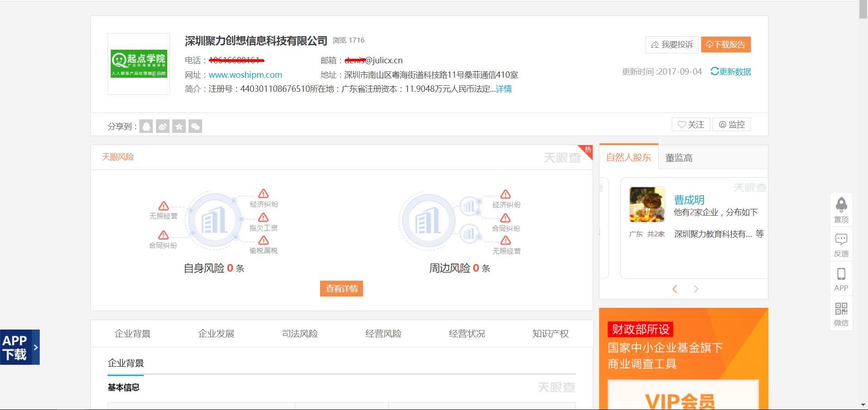Open the www.woshipm.com website link
The height and width of the screenshot is (410, 868).
(245, 75)
